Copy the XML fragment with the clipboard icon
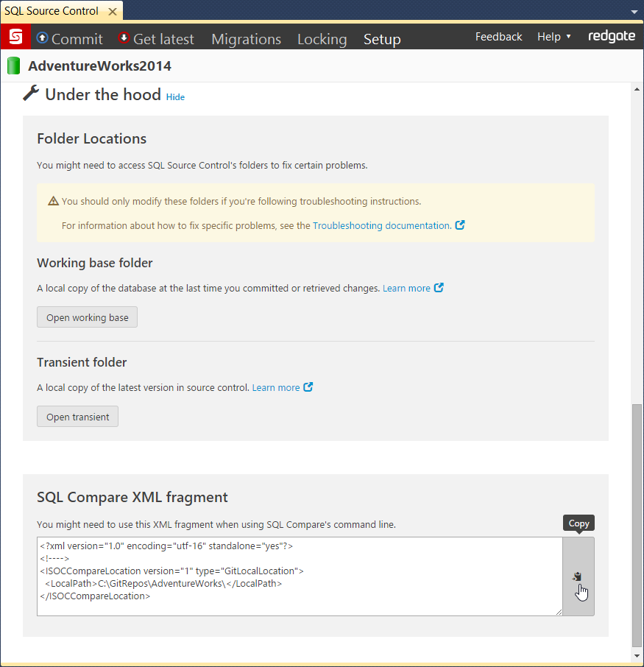This screenshot has width=644, height=667. [578, 577]
